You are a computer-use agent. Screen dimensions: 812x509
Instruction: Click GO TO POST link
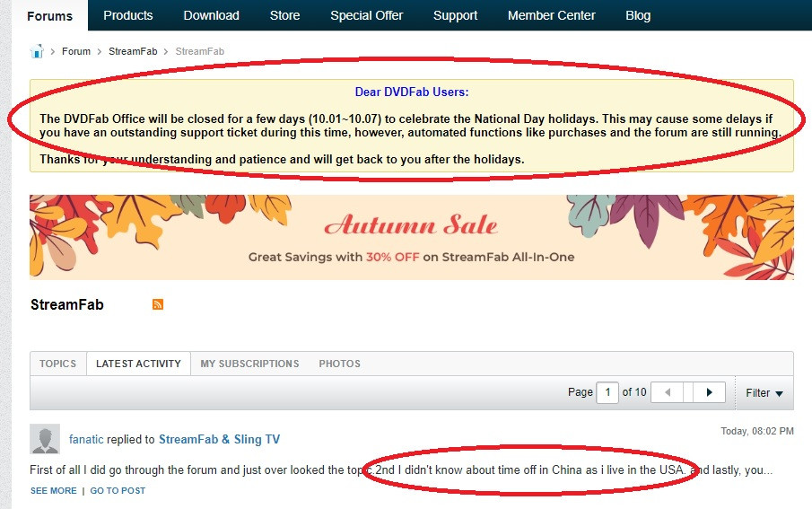(x=118, y=490)
